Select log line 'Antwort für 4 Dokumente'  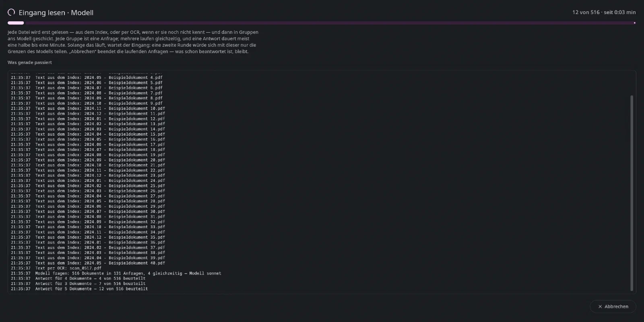(x=78, y=279)
